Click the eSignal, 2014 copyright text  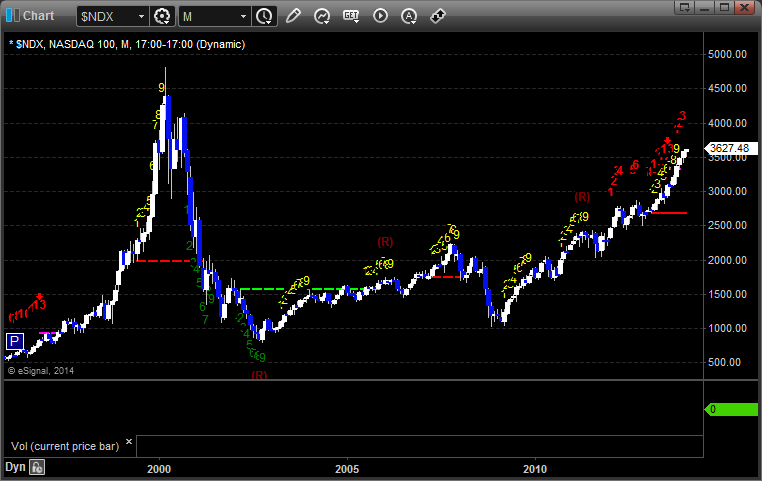41,371
